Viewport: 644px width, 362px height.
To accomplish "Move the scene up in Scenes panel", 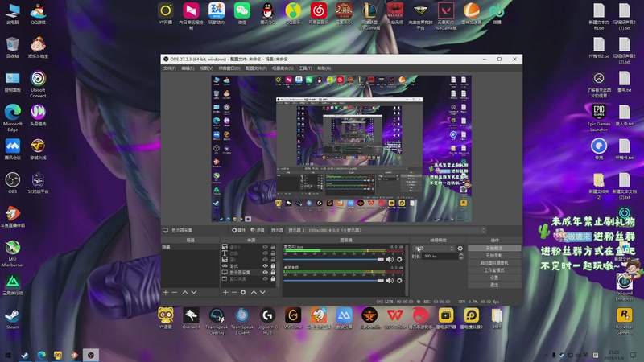I will (185, 292).
